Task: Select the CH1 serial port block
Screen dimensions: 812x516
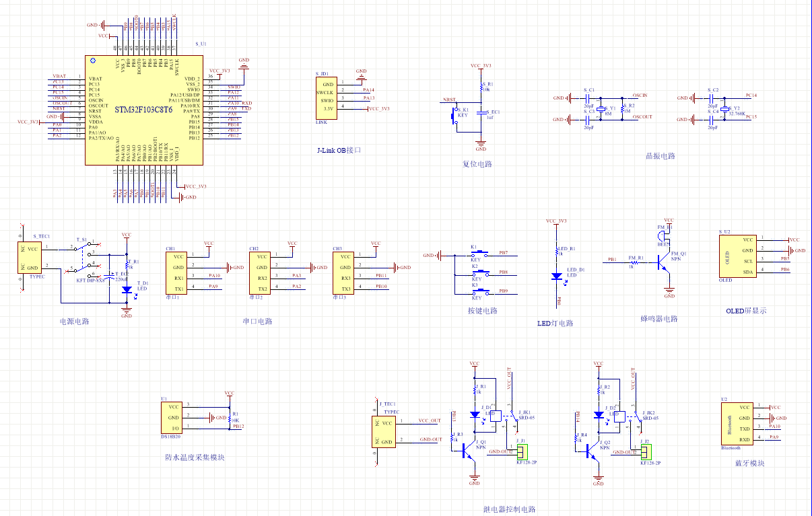Action: point(177,272)
